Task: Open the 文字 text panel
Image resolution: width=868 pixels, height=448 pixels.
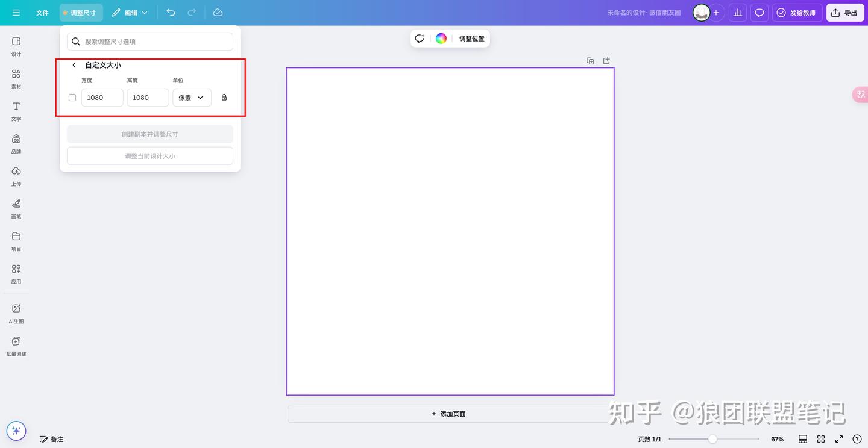Action: (16, 111)
